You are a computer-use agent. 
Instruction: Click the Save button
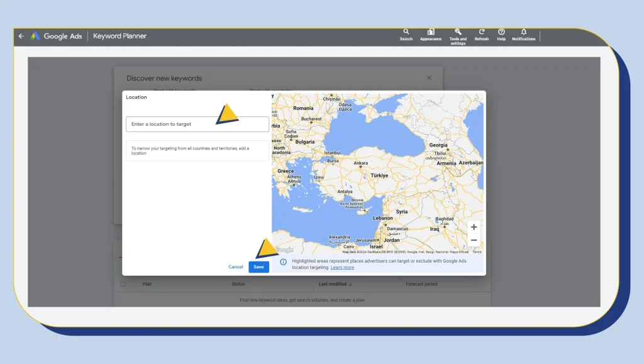point(258,267)
